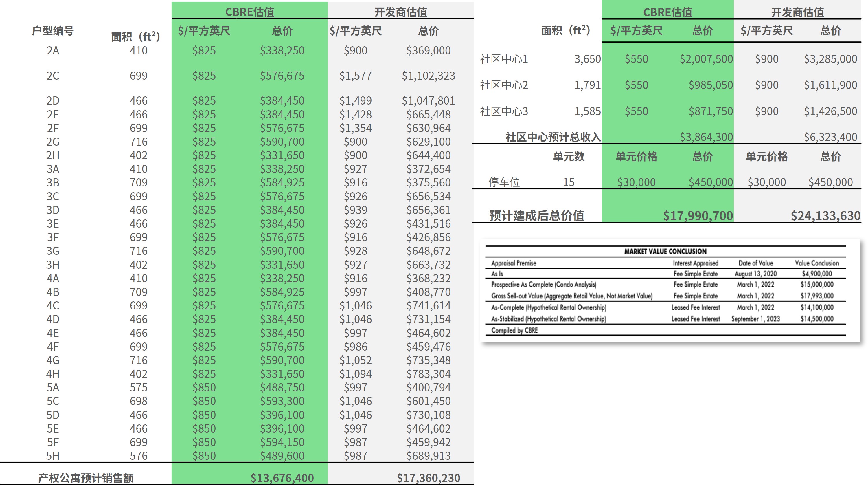
Task: Click the 单元数 column header
Action: coord(569,156)
